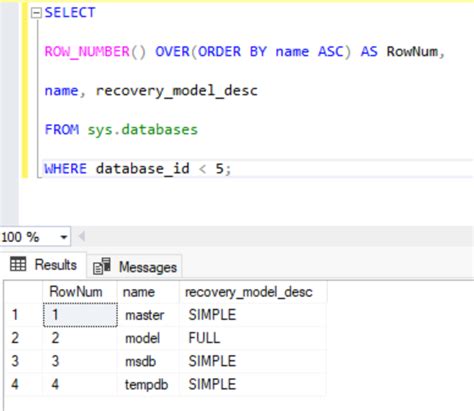
Task: Switch to the Results tab
Action: point(43,265)
